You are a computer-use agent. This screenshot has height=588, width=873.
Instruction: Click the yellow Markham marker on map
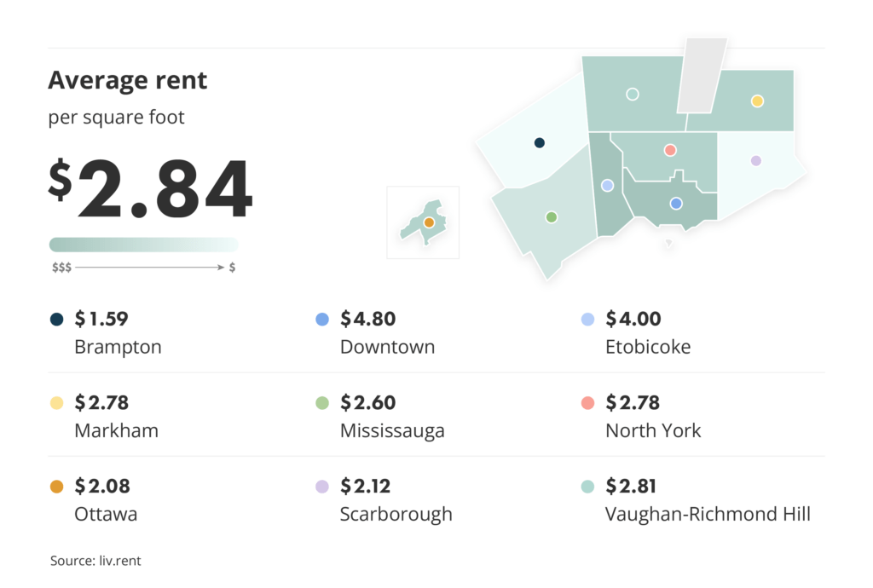pyautogui.click(x=757, y=101)
